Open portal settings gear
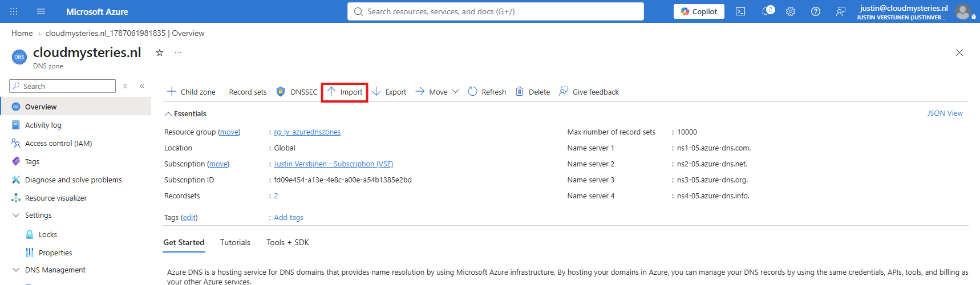 tap(791, 11)
